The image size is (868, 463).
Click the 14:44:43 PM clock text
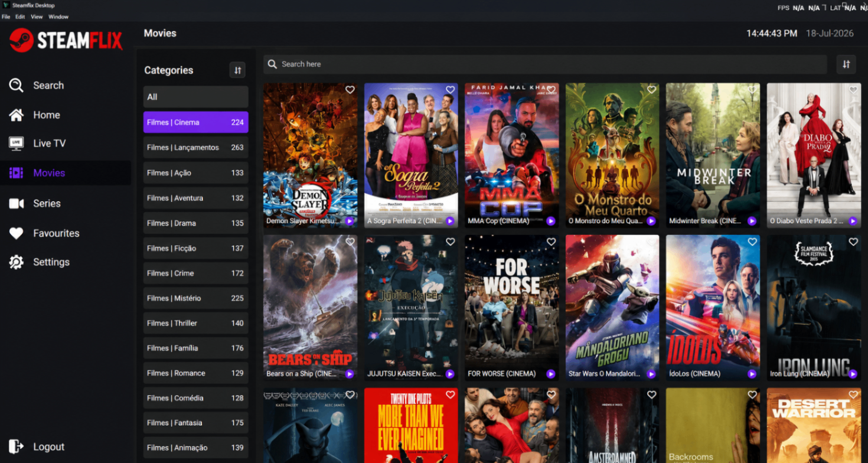[x=772, y=34]
